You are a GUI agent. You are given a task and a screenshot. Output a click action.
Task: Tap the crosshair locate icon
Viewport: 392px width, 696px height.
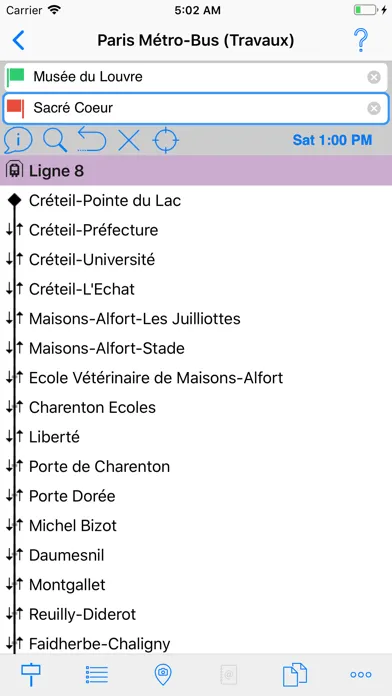click(166, 140)
